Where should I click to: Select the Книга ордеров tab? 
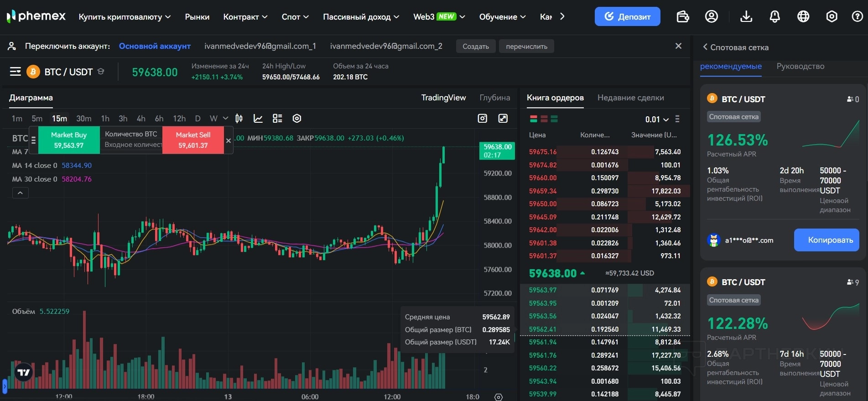pyautogui.click(x=555, y=98)
